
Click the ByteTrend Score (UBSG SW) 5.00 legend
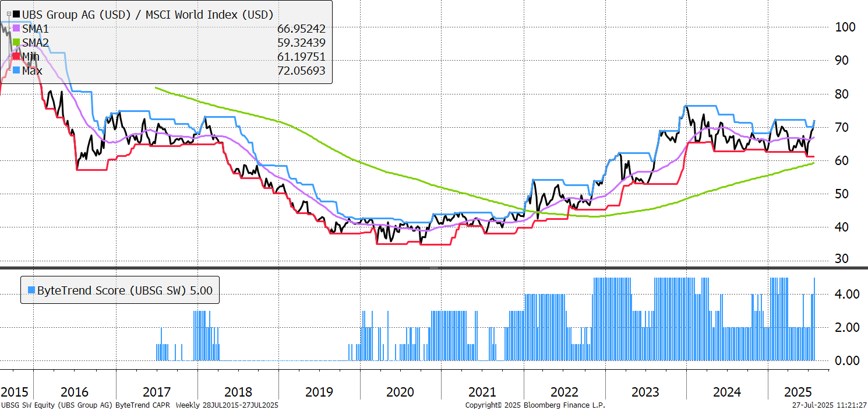120,290
